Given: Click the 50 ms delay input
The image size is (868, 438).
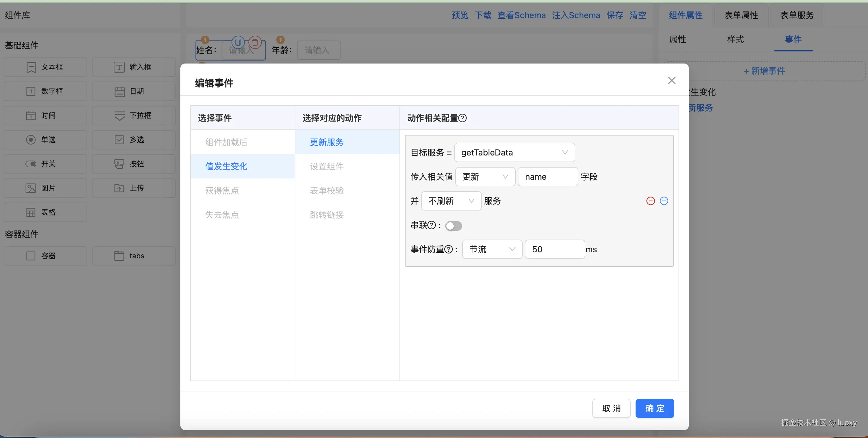Looking at the screenshot, I should [554, 250].
